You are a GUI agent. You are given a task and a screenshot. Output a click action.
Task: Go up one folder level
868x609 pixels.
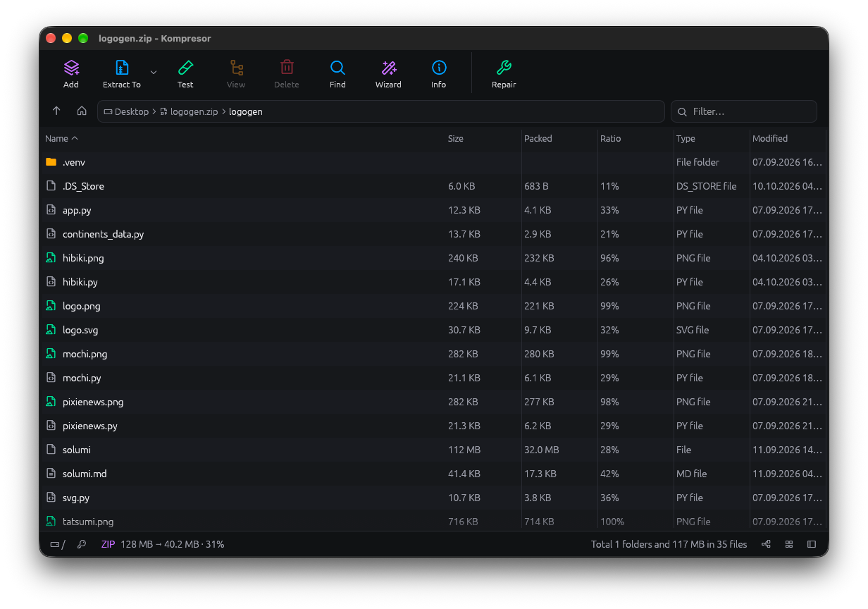click(57, 111)
